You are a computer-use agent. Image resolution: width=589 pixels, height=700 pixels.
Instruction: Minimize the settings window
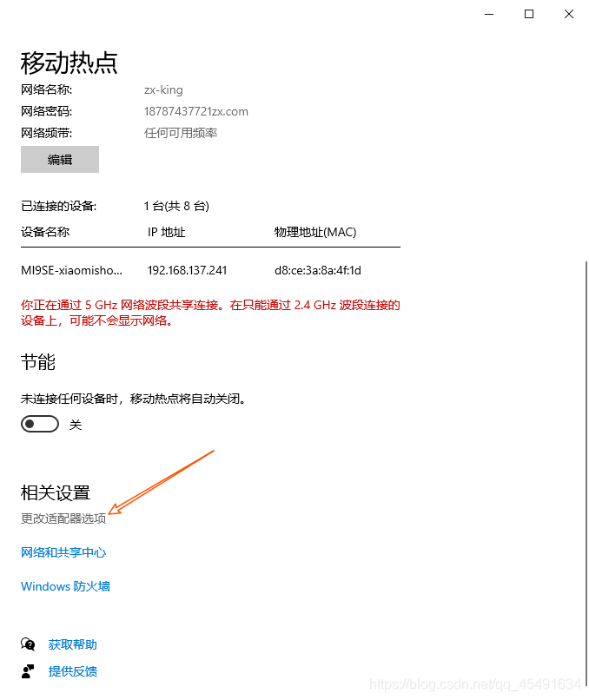(489, 14)
